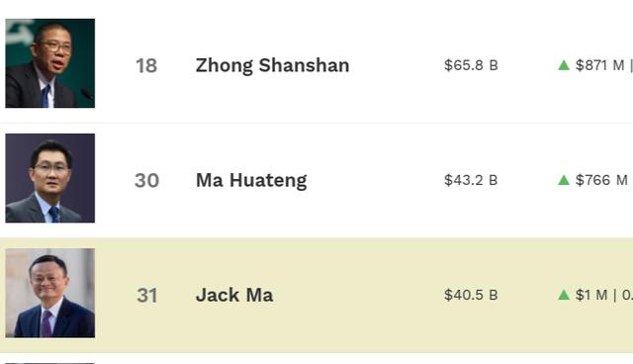Select the highlighted Jack Ma row background
633x364 pixels.
coord(316,295)
